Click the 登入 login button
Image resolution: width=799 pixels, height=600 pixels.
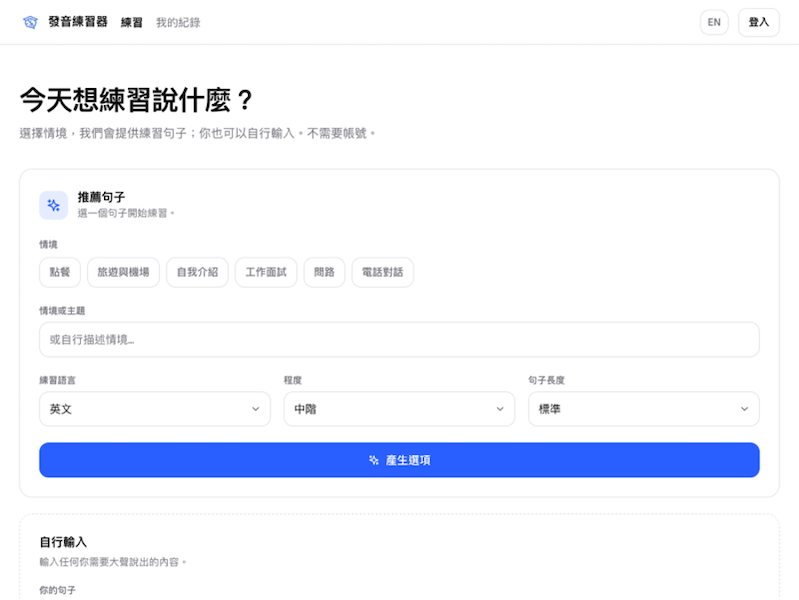pyautogui.click(x=758, y=22)
